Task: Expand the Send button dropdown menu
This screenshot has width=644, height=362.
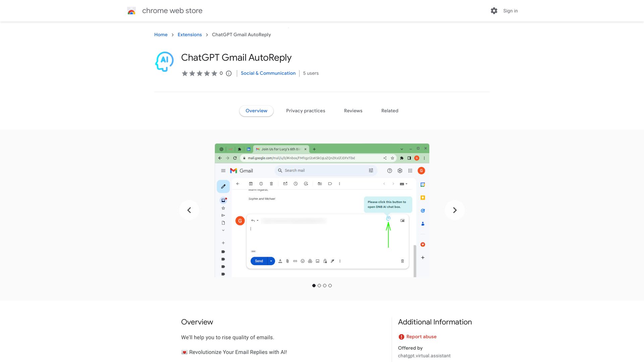Action: click(x=272, y=261)
